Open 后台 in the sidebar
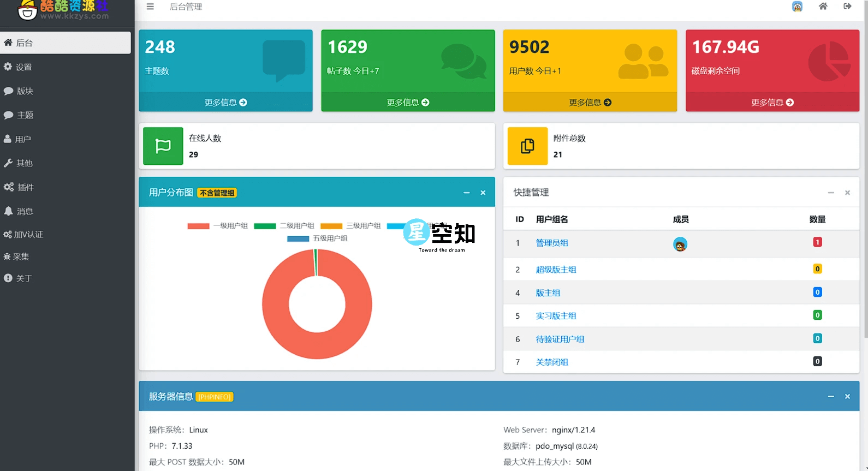Image resolution: width=868 pixels, height=471 pixels. (66, 43)
